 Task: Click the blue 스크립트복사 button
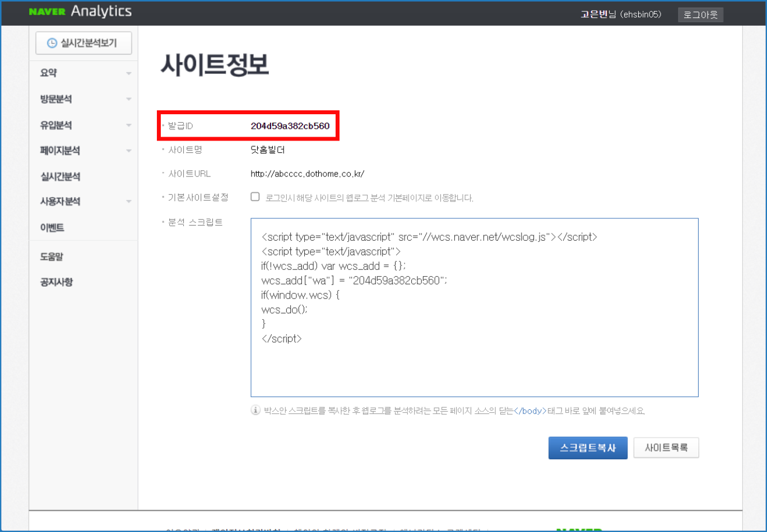pos(588,448)
